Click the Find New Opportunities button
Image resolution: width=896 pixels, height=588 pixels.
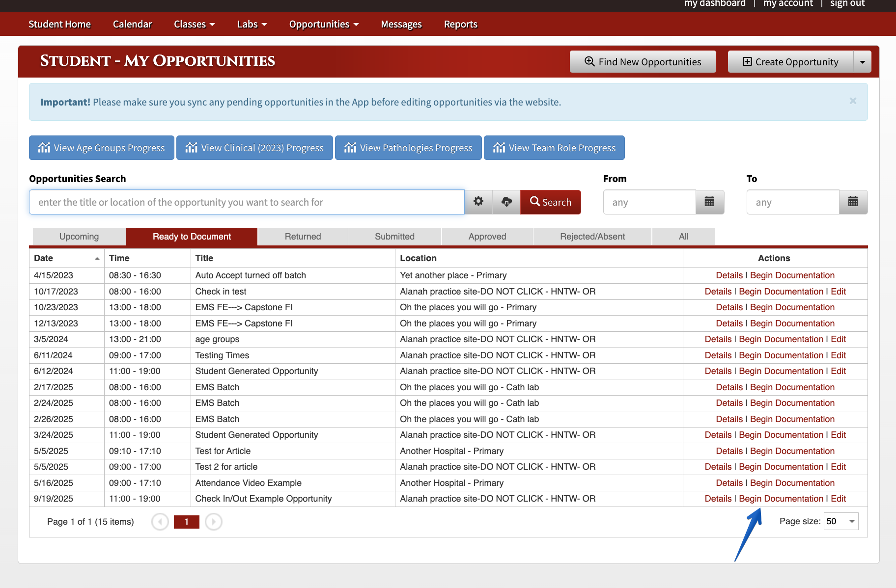coord(643,61)
